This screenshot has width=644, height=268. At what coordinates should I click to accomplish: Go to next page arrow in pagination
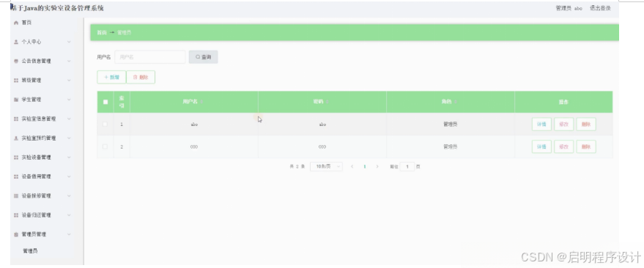point(377,167)
